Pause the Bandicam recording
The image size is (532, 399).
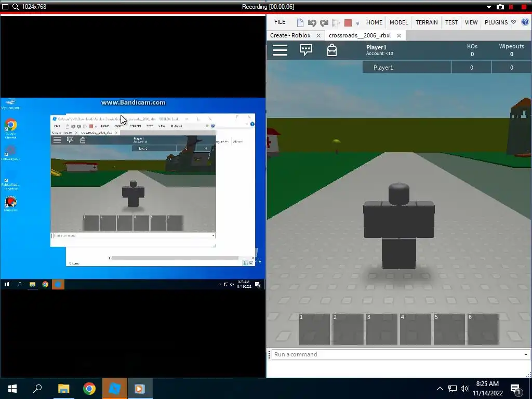pyautogui.click(x=511, y=7)
